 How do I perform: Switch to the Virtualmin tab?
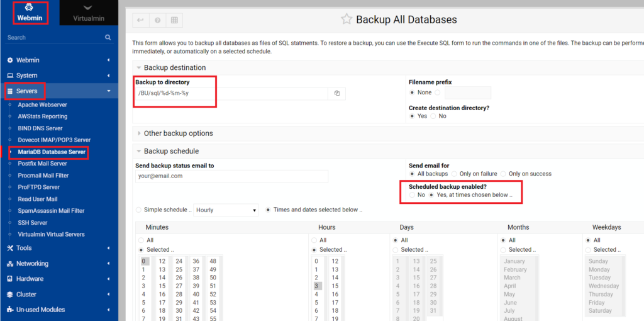tap(89, 13)
